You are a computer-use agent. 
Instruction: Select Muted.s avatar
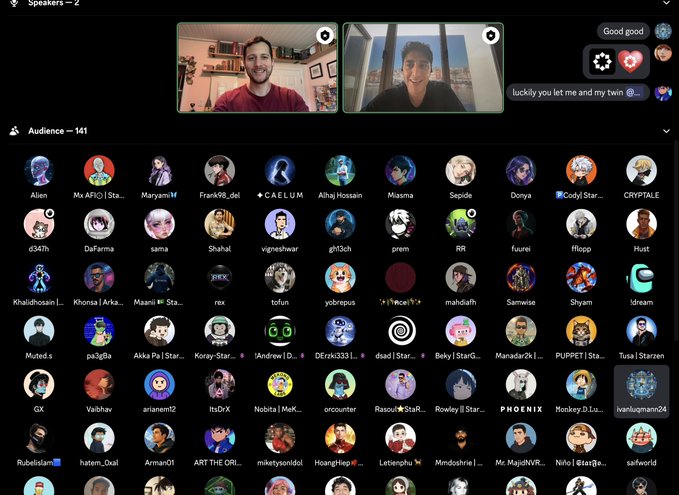pos(39,331)
